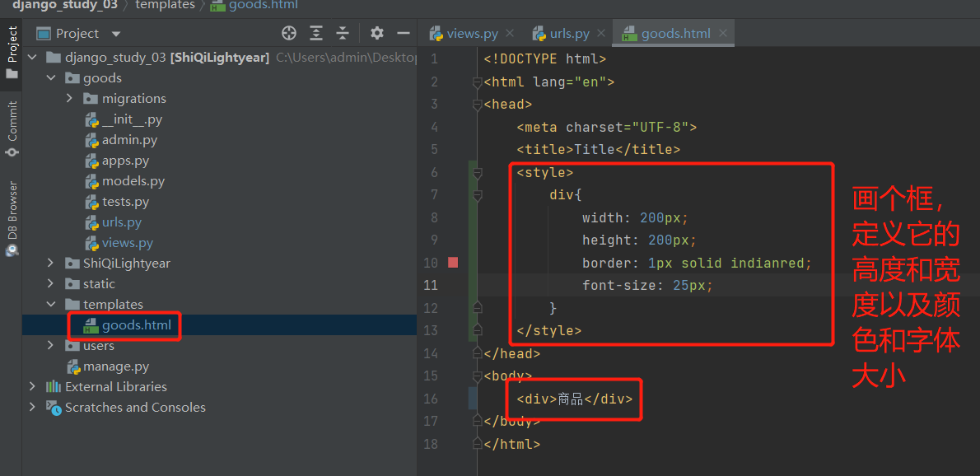Click the <!DOCTYPE html> line
The height and width of the screenshot is (476, 980).
point(545,59)
